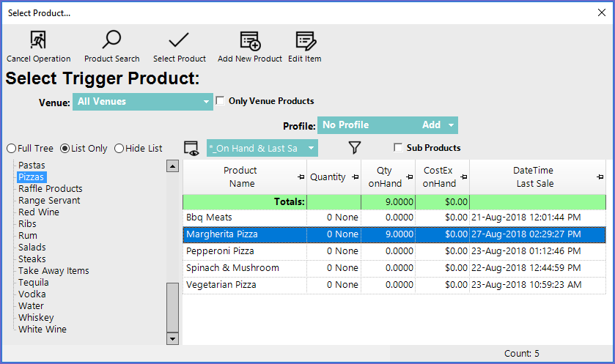Click the category list scroll down arrow
Image resolution: width=615 pixels, height=364 pixels.
pyautogui.click(x=173, y=338)
